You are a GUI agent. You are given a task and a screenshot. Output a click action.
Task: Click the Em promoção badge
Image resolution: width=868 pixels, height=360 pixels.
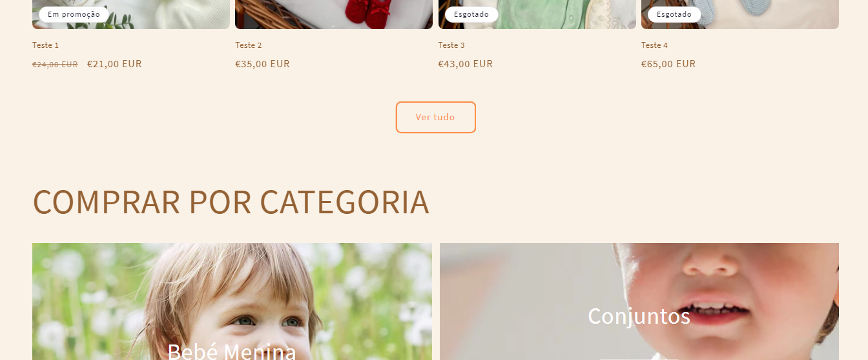click(74, 14)
